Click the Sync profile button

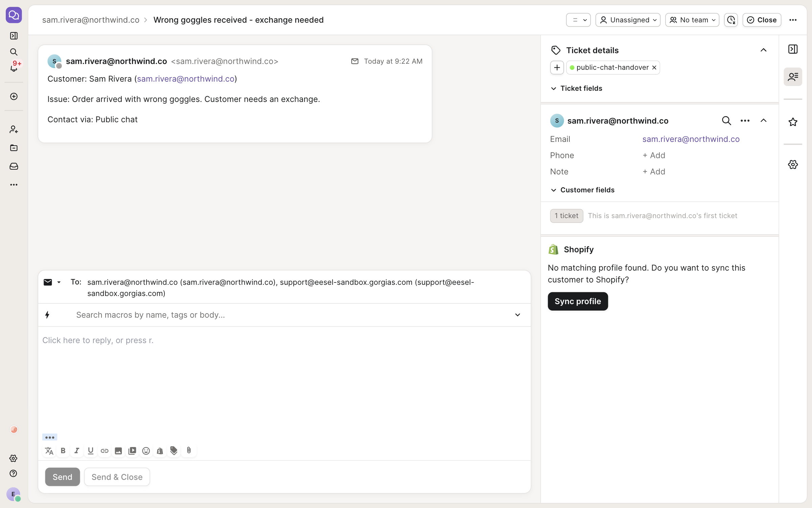[578, 301]
